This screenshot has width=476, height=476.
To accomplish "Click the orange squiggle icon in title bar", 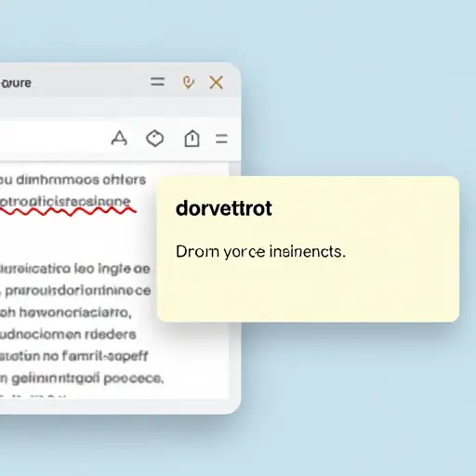I will (188, 83).
